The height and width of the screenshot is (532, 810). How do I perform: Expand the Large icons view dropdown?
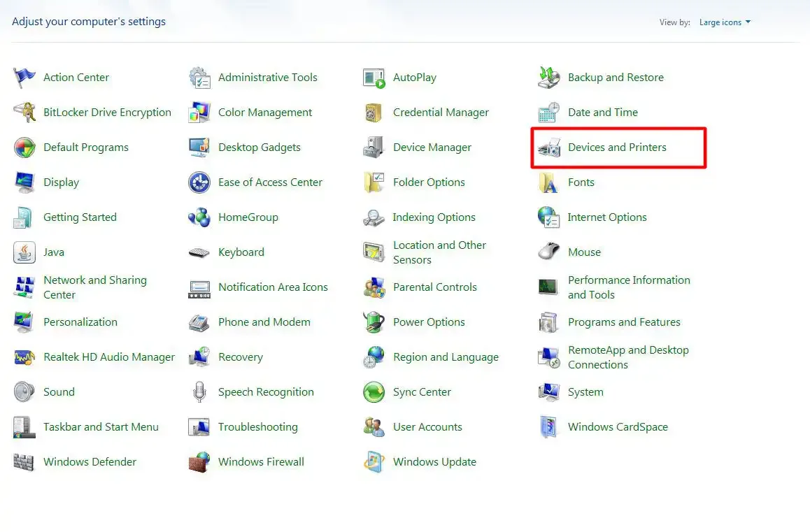pos(725,22)
